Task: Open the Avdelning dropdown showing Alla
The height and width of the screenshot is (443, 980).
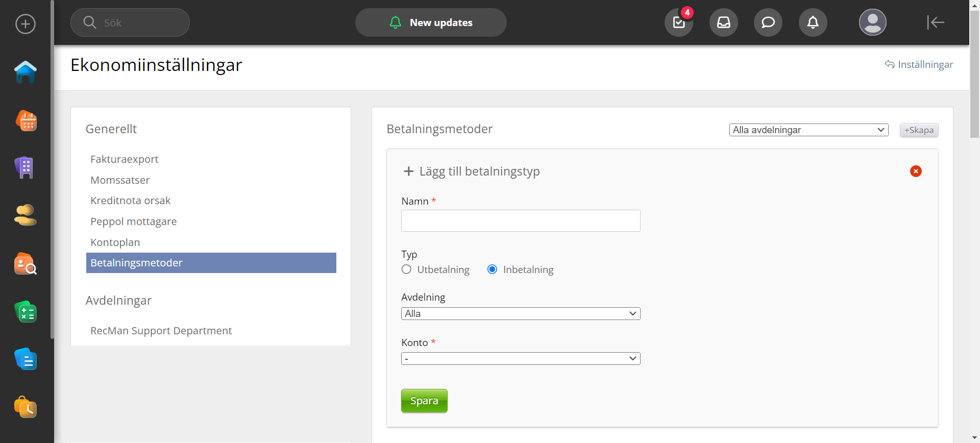Action: (521, 314)
